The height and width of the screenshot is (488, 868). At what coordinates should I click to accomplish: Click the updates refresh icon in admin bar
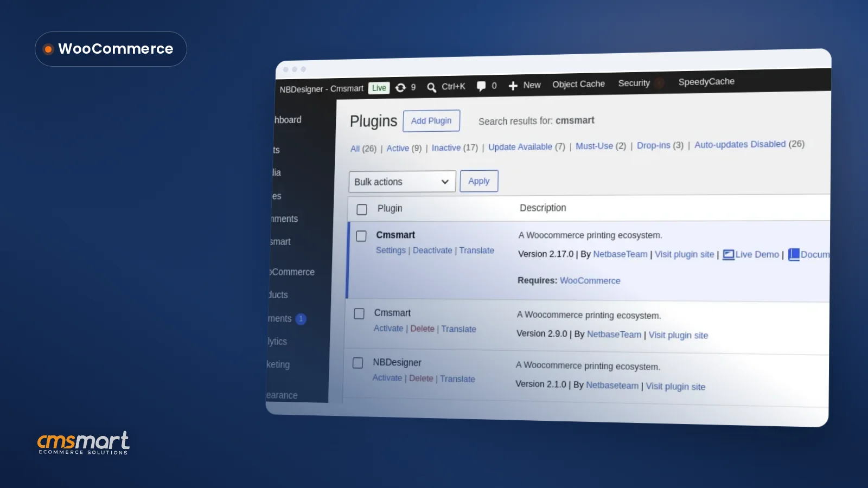pos(400,87)
